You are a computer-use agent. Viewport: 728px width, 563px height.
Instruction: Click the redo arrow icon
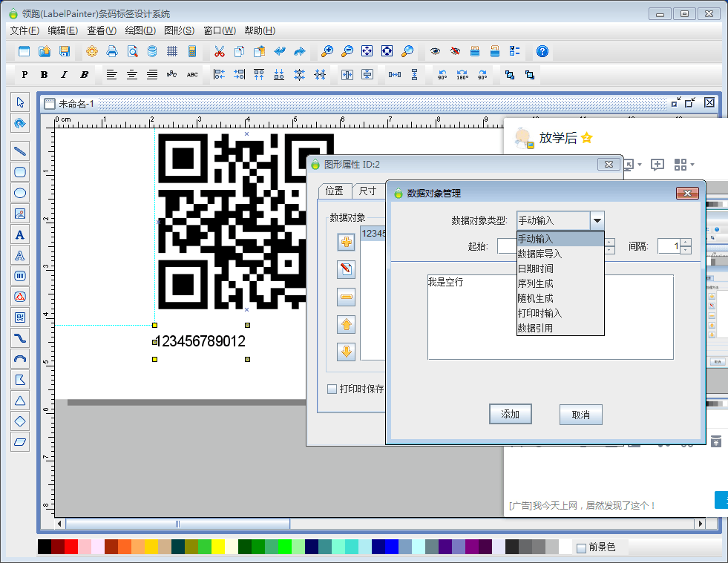click(300, 51)
